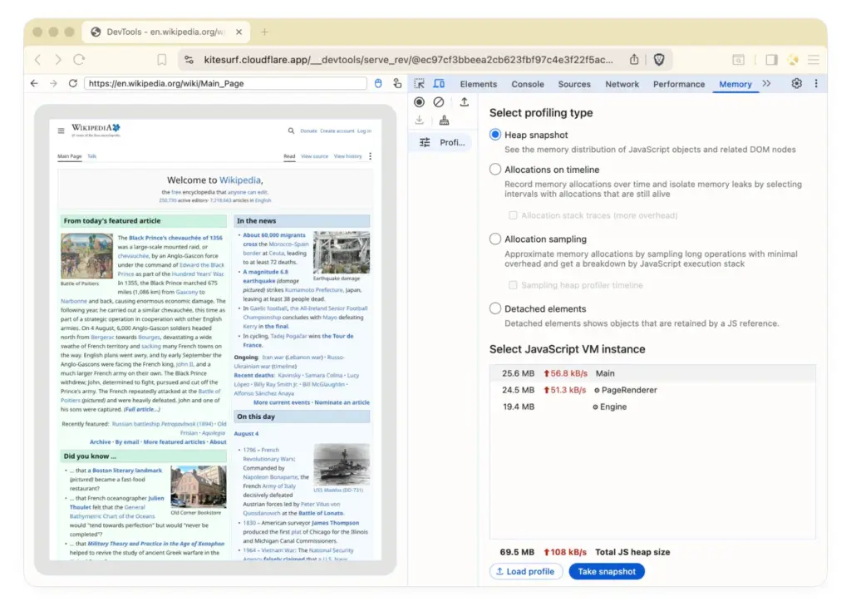The image size is (851, 616).
Task: Open the Wikipedia hamburger menu in preview
Action: pyautogui.click(x=61, y=131)
